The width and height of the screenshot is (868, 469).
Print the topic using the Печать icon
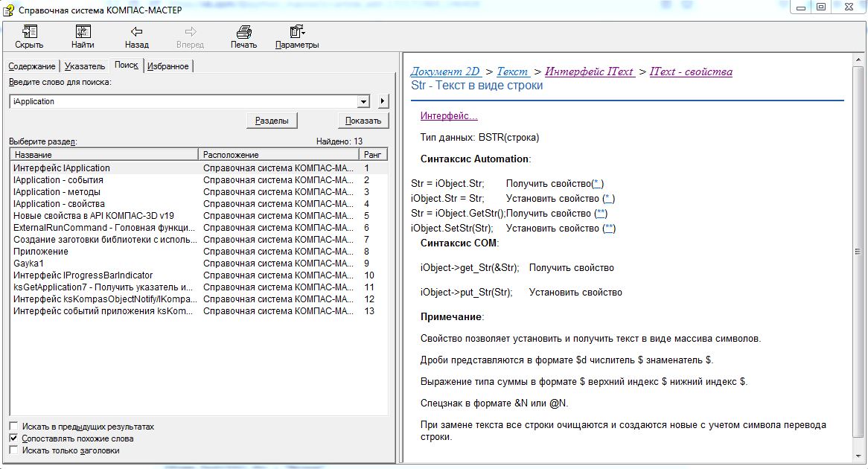243,32
